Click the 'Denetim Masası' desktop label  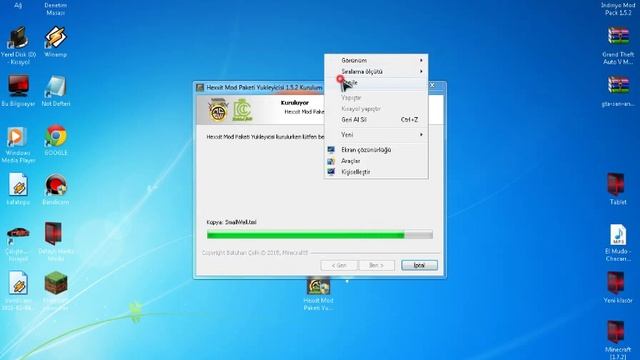click(56, 9)
